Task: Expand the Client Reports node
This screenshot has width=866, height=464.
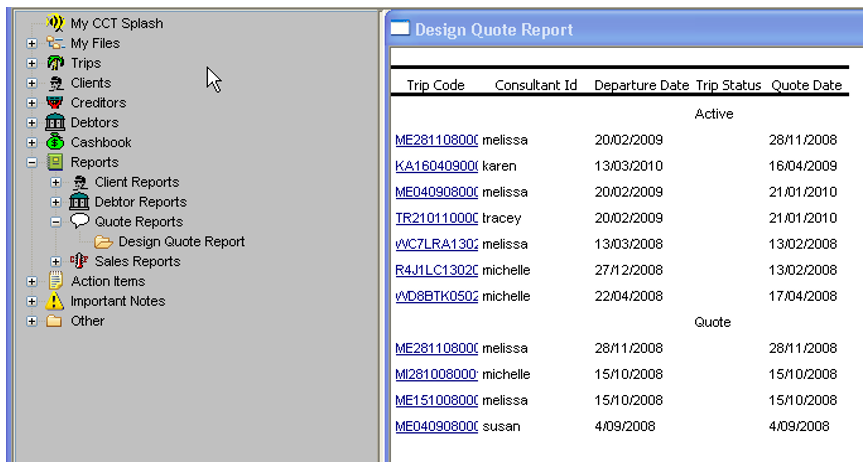Action: [x=55, y=182]
